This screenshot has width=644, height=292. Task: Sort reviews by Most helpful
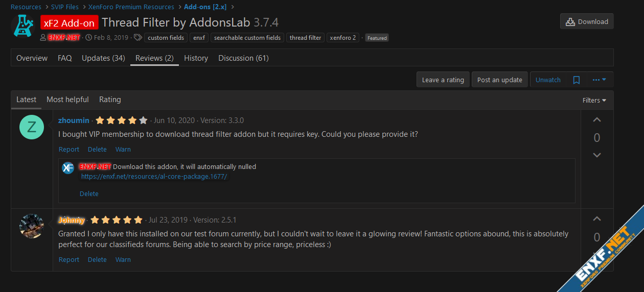pyautogui.click(x=67, y=100)
